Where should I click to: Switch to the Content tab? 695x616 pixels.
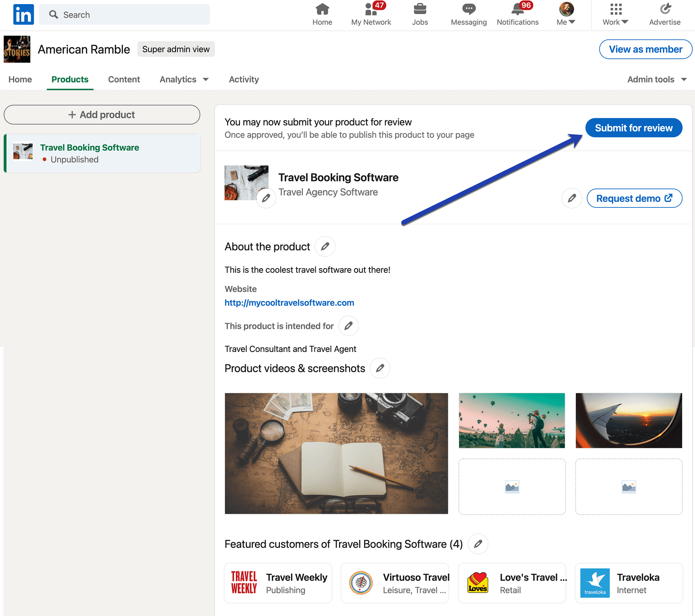(124, 79)
